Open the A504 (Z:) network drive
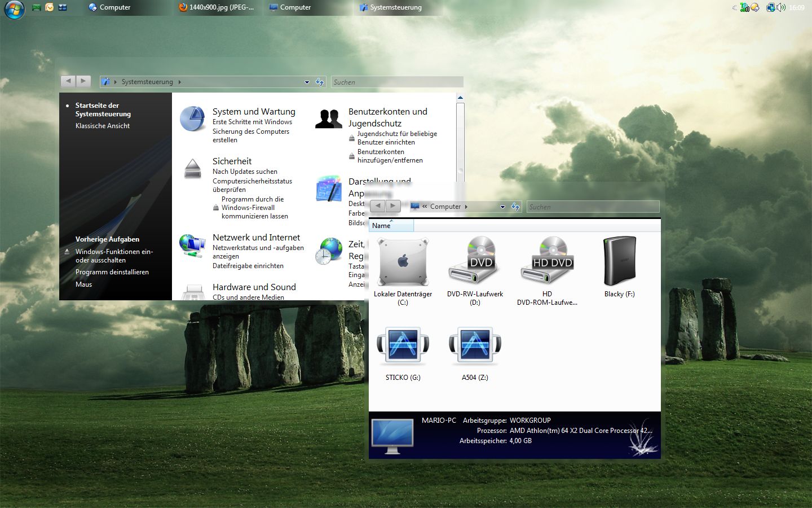 click(x=475, y=345)
